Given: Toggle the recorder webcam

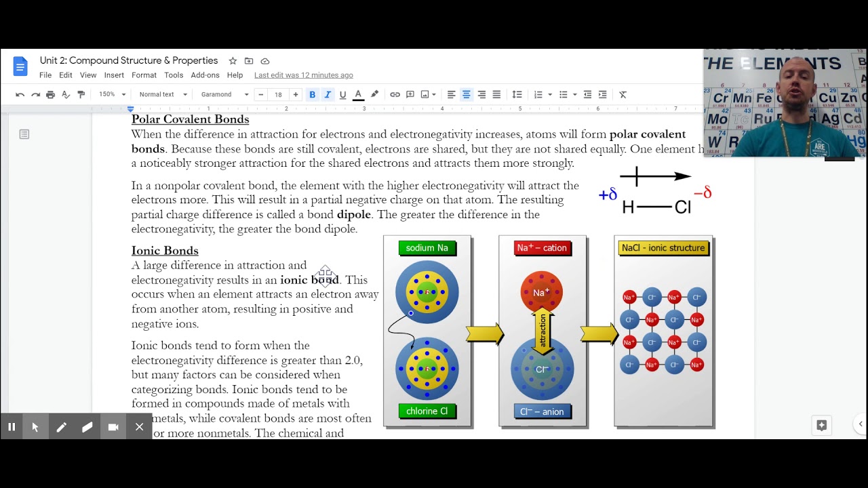Looking at the screenshot, I should [x=113, y=427].
